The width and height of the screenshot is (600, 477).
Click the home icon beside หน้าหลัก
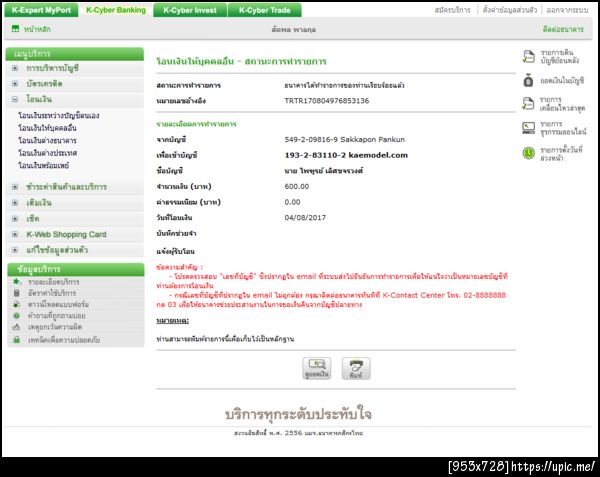[x=15, y=29]
